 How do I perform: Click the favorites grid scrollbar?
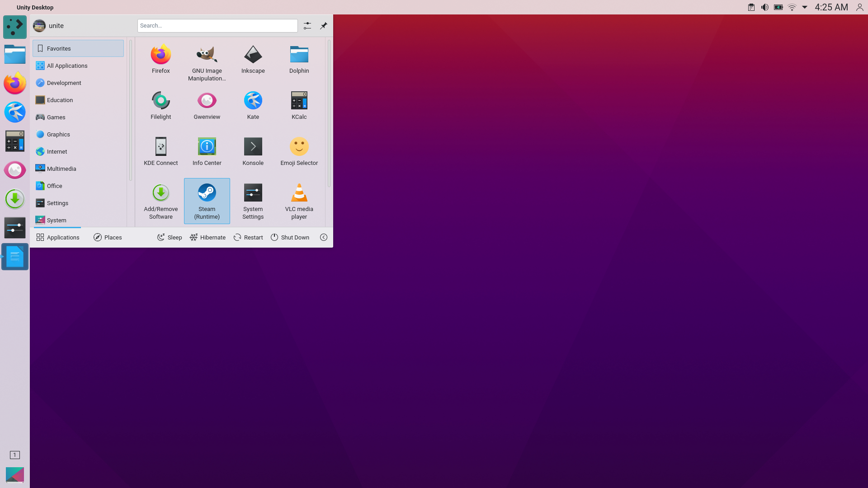(x=329, y=113)
